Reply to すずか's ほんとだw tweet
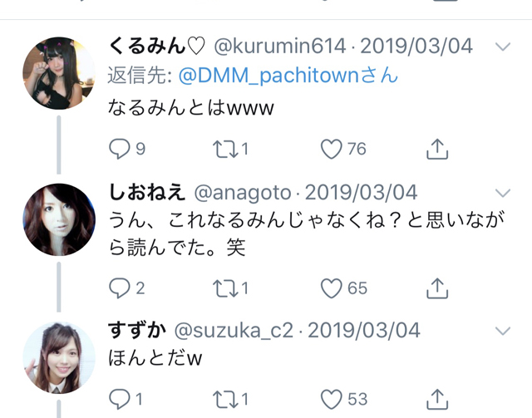This screenshot has width=532, height=418. point(120,399)
